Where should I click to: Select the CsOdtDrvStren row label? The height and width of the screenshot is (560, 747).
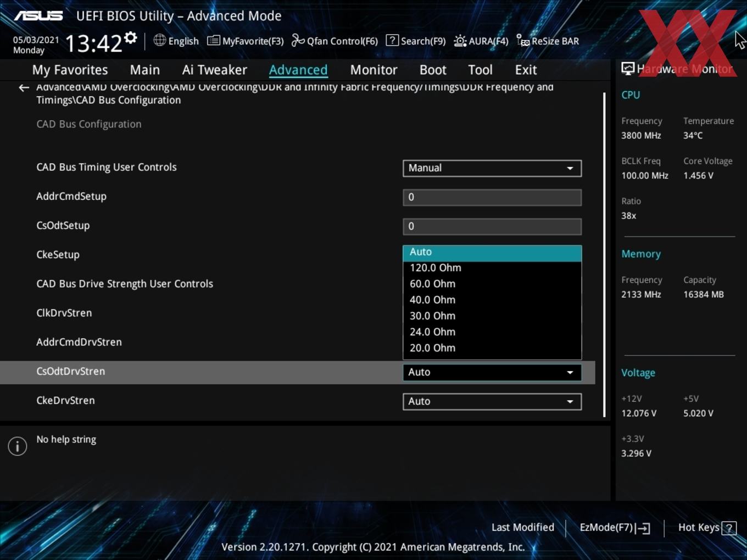[70, 371]
